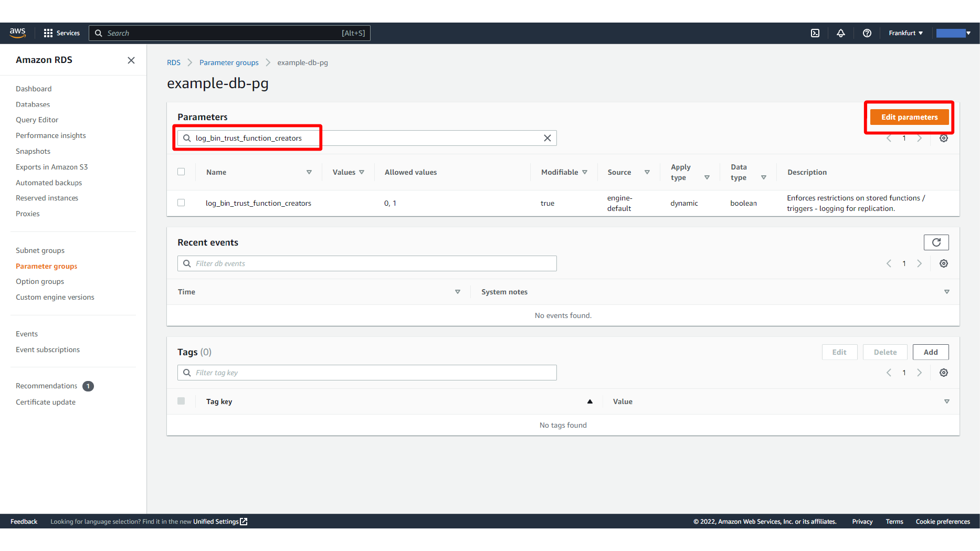Open the Feedback link in footer
The width and height of the screenshot is (980, 551).
pyautogui.click(x=24, y=522)
